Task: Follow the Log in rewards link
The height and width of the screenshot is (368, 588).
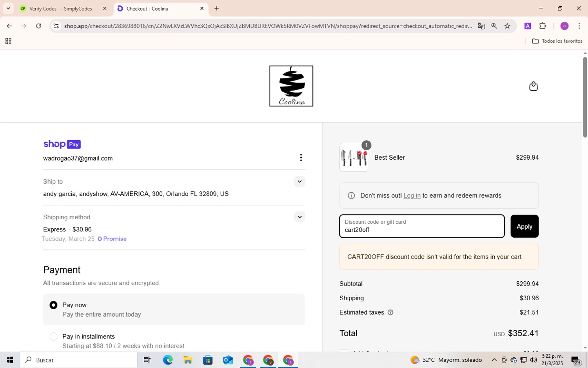Action: point(412,195)
